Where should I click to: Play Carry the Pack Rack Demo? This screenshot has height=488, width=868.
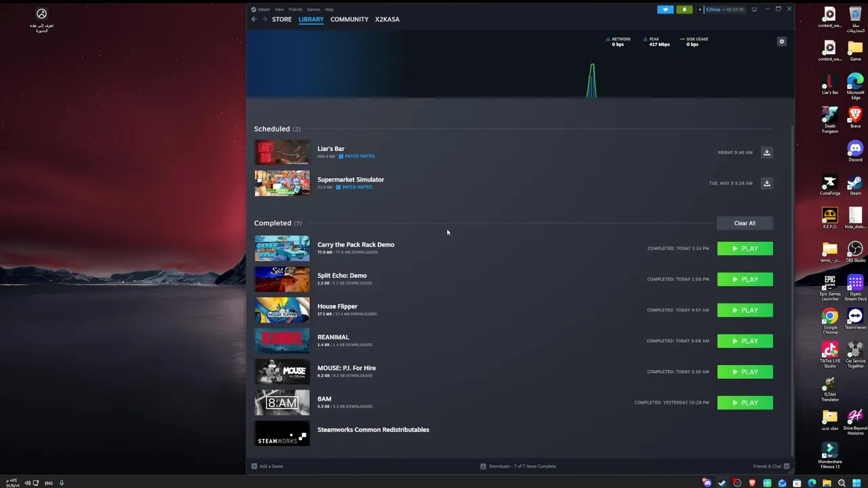pos(745,249)
